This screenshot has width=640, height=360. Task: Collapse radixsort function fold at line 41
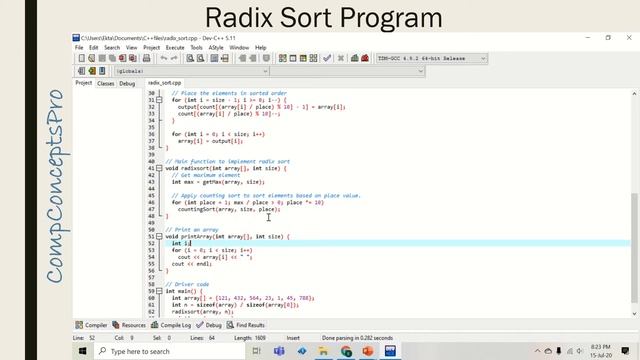coord(159,168)
